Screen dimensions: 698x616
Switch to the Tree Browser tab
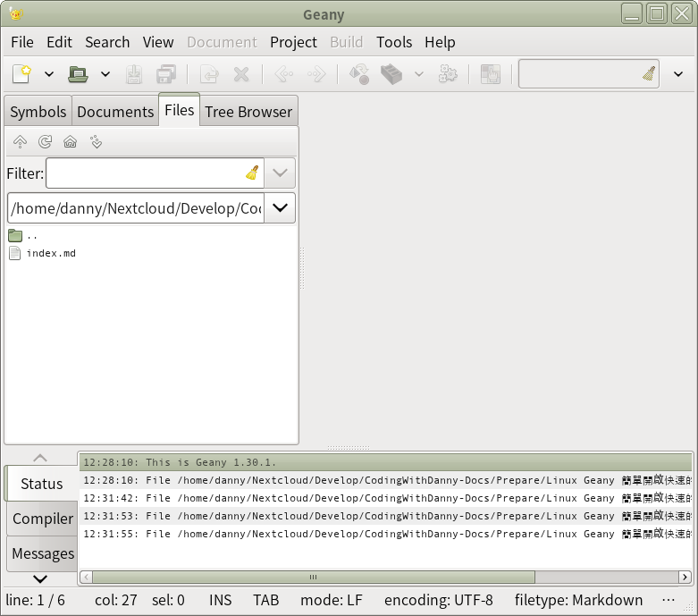[248, 112]
